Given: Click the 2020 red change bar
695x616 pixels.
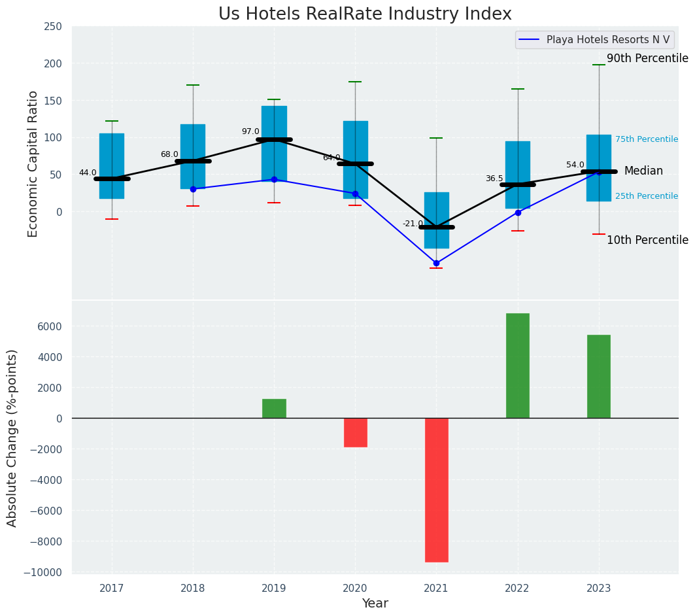Looking at the screenshot, I should pos(355,432).
